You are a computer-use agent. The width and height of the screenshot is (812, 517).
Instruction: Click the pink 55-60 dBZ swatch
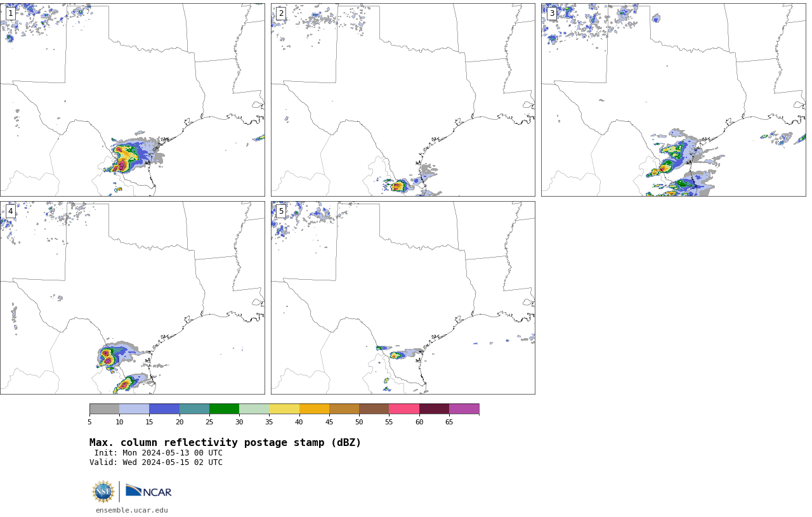tap(404, 409)
